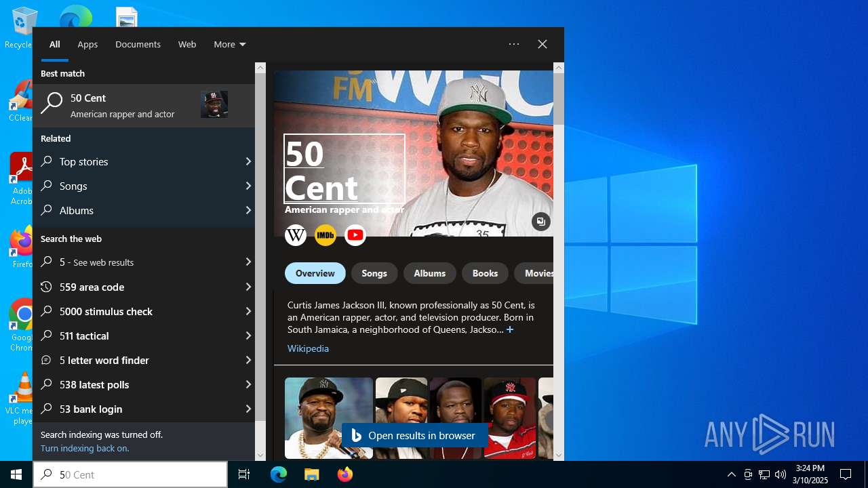Open the volume control tray icon
This screenshot has height=488, width=868.
[x=781, y=474]
